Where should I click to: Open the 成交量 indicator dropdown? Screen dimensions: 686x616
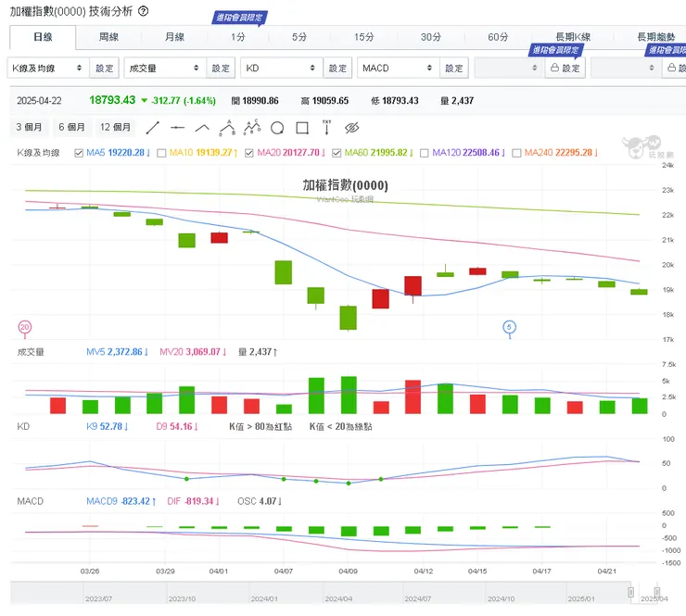point(165,69)
